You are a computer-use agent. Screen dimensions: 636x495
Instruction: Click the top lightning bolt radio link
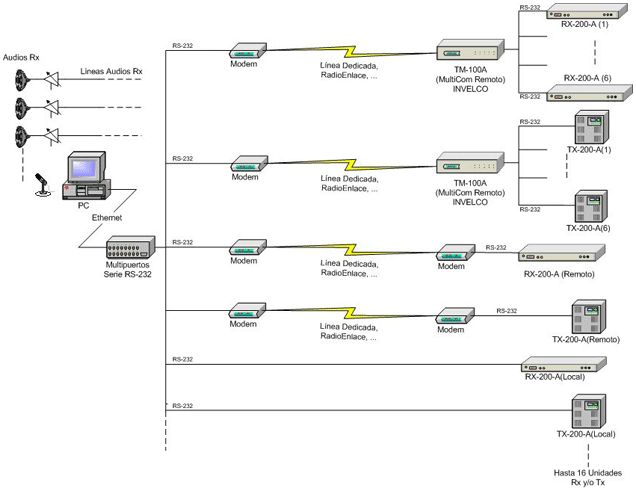[350, 52]
